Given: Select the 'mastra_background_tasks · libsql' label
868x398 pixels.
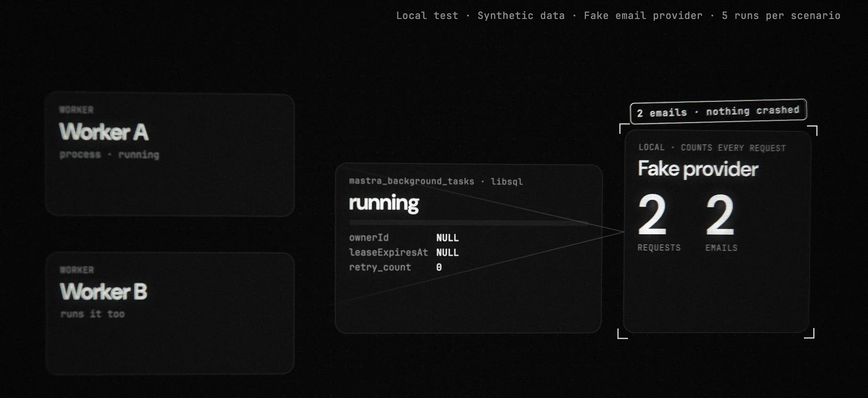Looking at the screenshot, I should coord(436,181).
